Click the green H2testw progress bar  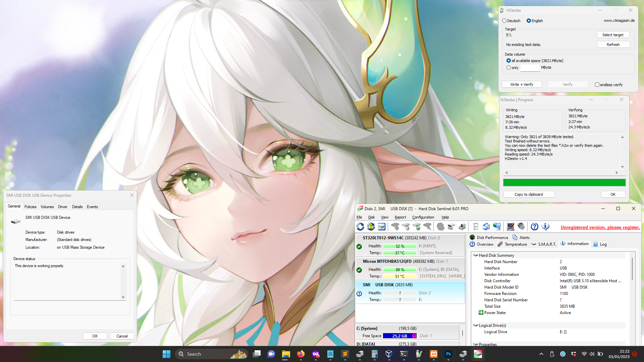tap(564, 182)
